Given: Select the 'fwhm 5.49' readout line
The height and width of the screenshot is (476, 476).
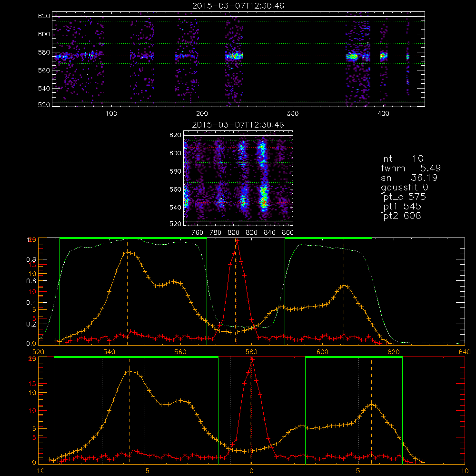Looking at the screenshot, I should pos(411,168).
